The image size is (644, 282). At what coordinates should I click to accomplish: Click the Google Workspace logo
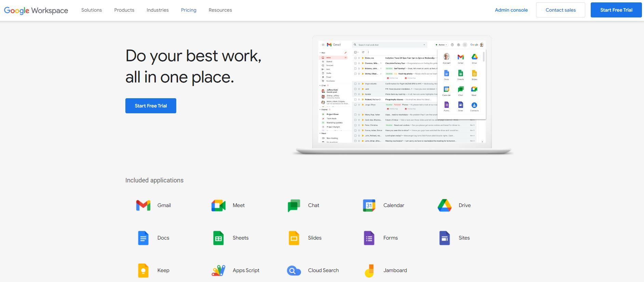[36, 10]
